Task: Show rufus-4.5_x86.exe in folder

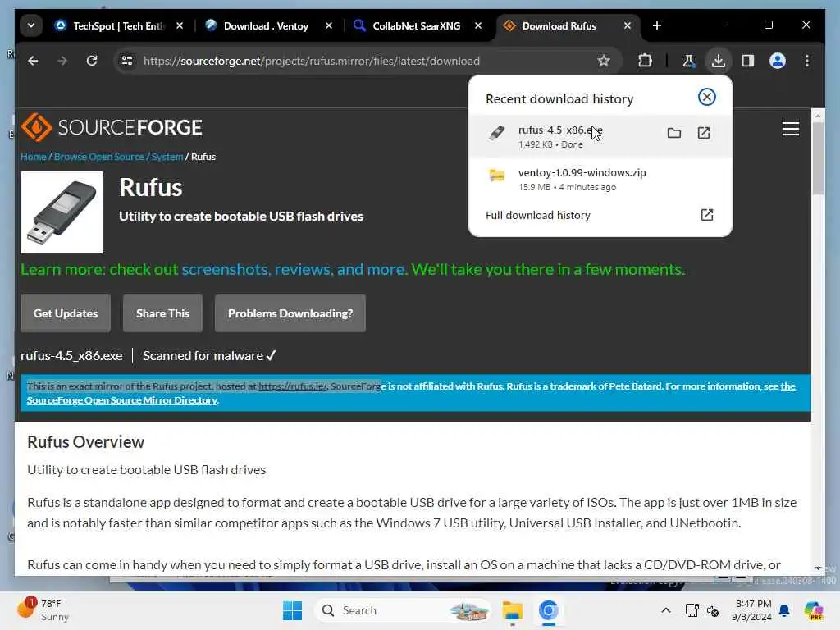Action: click(674, 133)
